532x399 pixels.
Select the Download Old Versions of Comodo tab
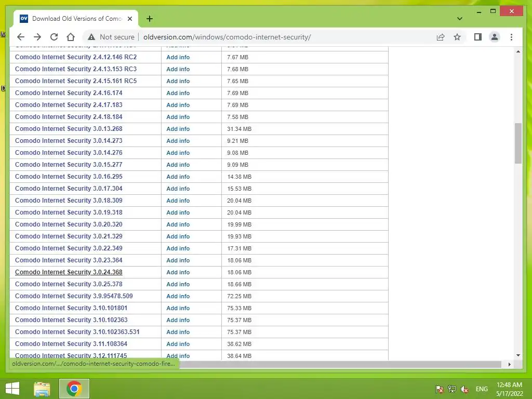click(75, 19)
